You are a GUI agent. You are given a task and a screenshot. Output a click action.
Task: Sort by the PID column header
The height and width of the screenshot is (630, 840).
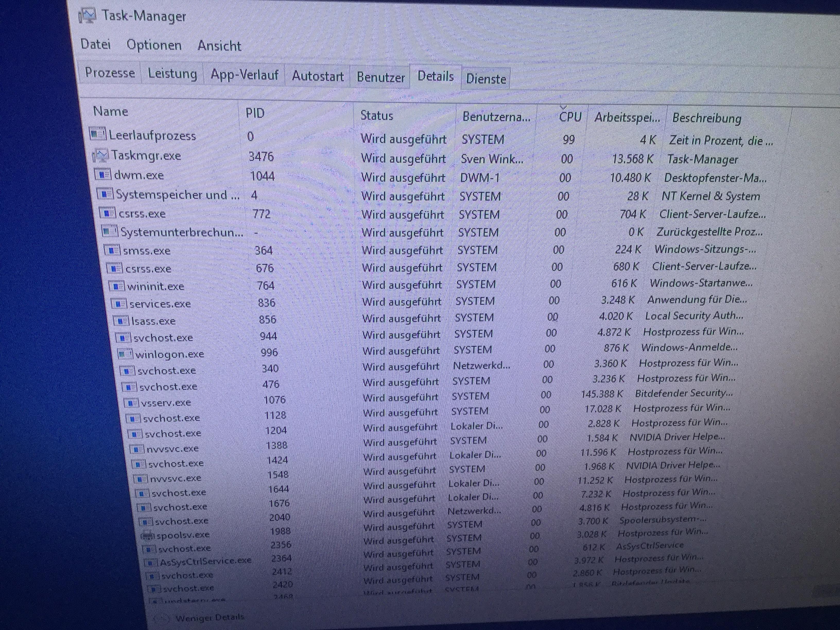tap(255, 113)
